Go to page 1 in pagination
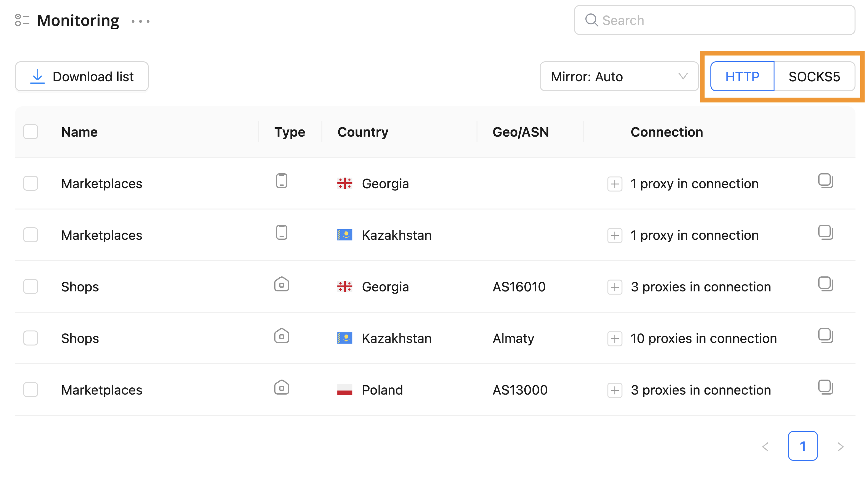The height and width of the screenshot is (479, 868). pyautogui.click(x=802, y=446)
